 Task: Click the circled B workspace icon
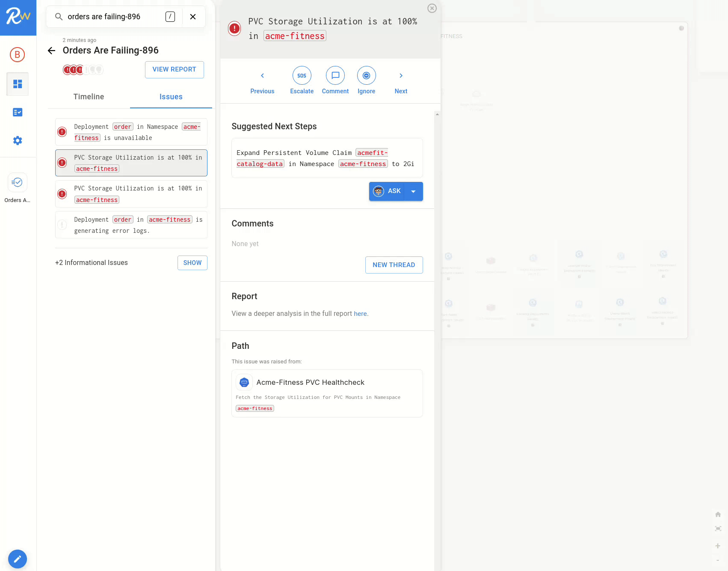[x=18, y=55]
